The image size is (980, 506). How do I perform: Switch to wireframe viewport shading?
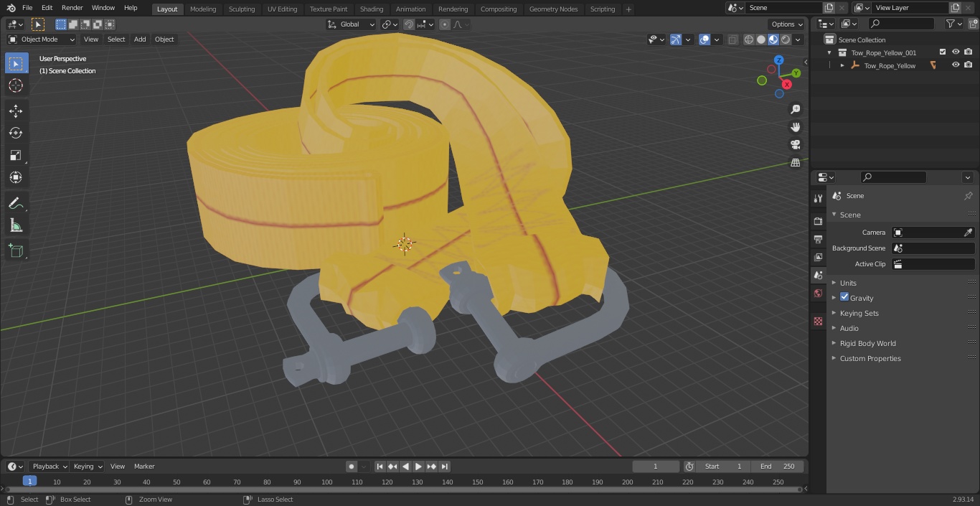coord(749,39)
